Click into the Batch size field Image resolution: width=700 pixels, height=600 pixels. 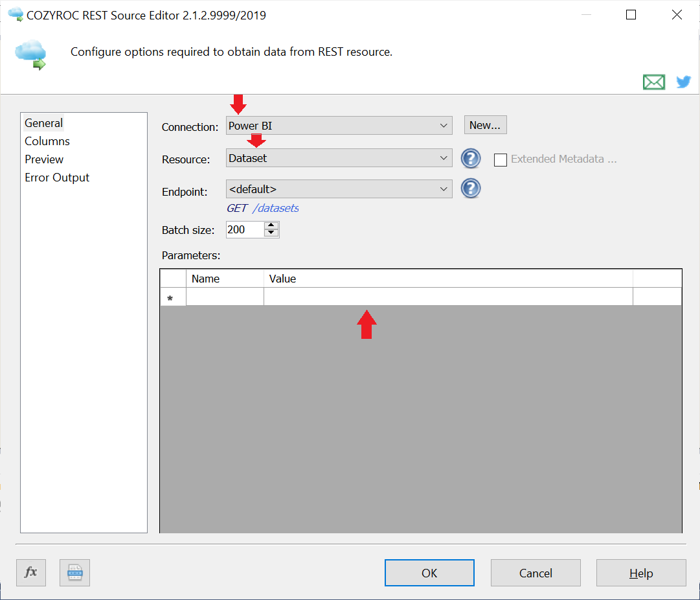(x=245, y=229)
